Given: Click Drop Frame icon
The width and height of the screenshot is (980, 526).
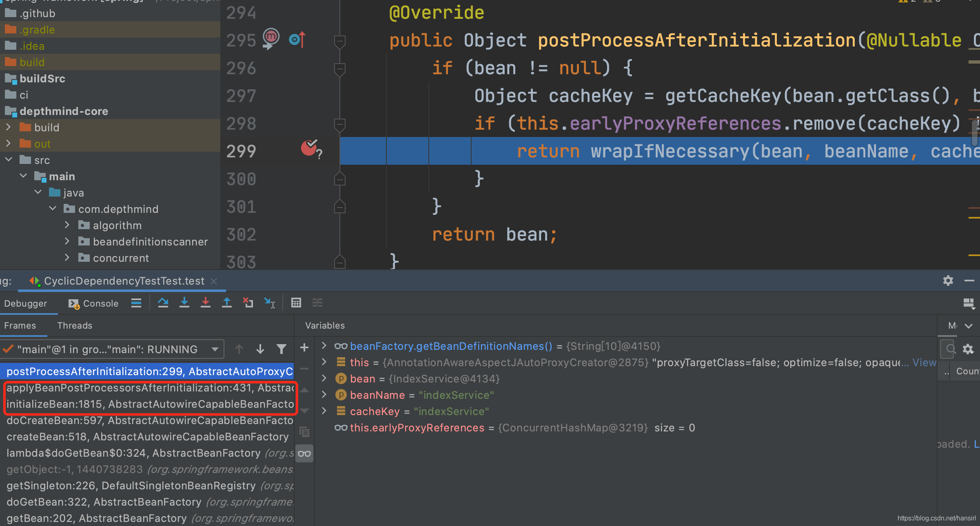Looking at the screenshot, I should [x=248, y=303].
